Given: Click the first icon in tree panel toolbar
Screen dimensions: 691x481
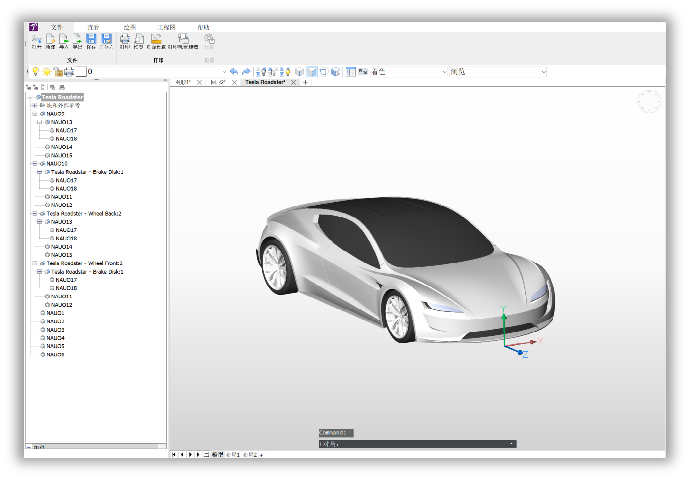Looking at the screenshot, I should pyautogui.click(x=29, y=87).
